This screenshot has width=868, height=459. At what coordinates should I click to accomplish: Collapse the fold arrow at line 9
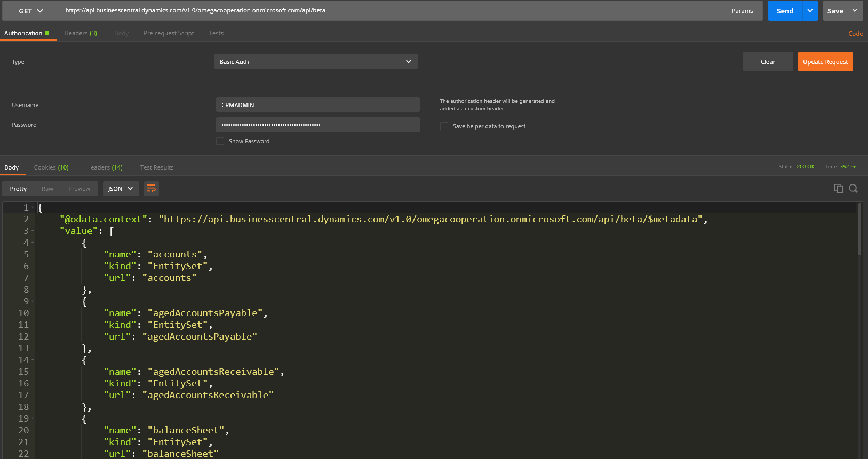pyautogui.click(x=33, y=301)
